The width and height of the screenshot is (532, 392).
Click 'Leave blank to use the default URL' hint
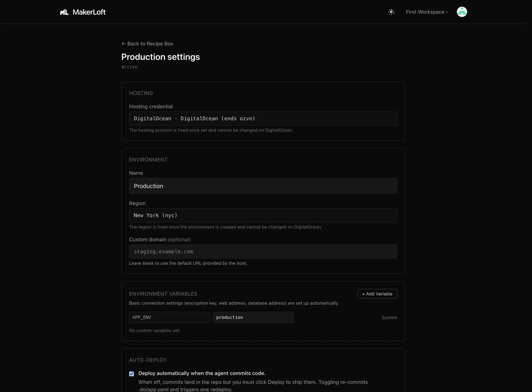coord(188,263)
